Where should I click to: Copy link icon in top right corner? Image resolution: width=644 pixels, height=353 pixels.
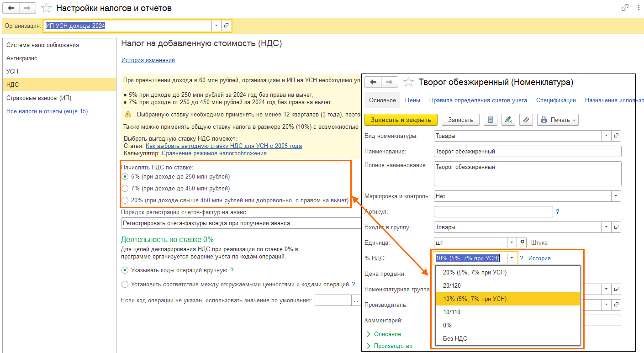(x=625, y=8)
